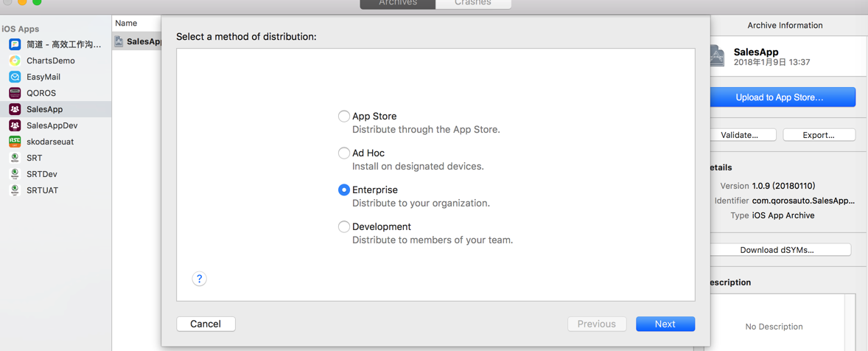This screenshot has height=351, width=868.
Task: Switch to the Archives tab
Action: (x=398, y=4)
